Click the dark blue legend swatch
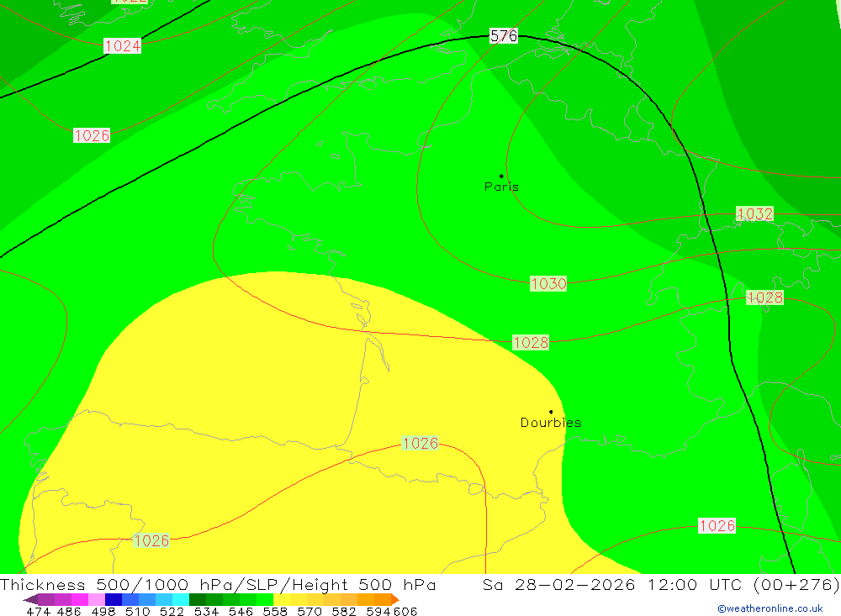The height and width of the screenshot is (616, 841). pos(114,599)
